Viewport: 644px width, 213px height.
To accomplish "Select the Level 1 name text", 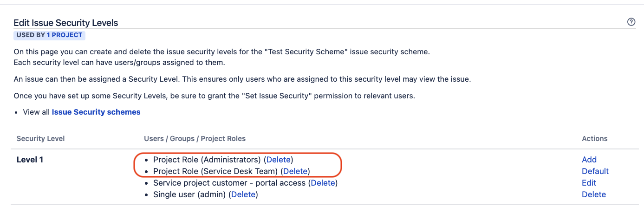I will pos(30,160).
